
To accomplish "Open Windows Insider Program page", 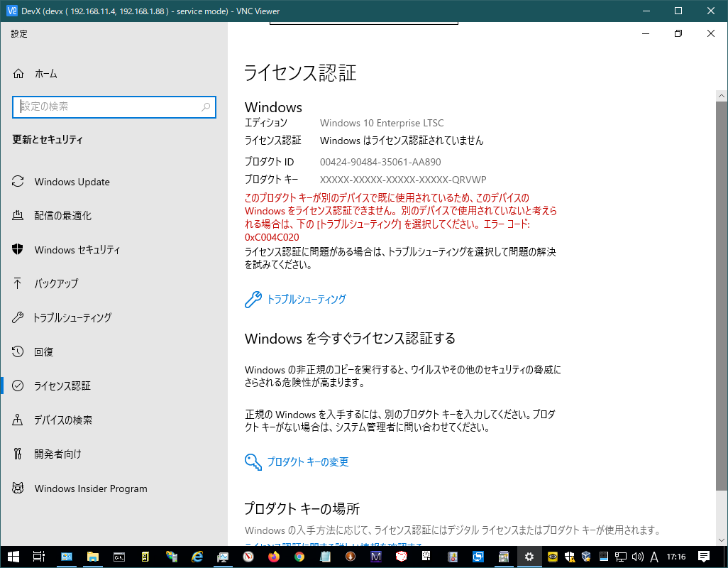I will [x=80, y=488].
